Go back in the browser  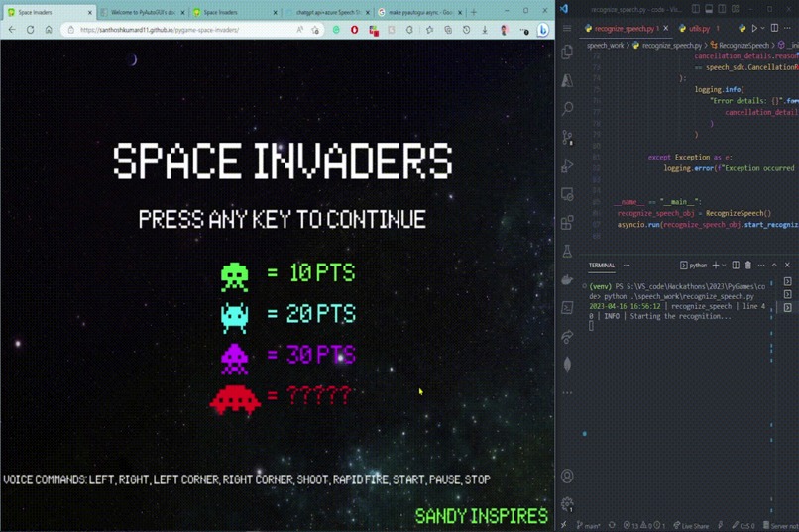[x=12, y=30]
